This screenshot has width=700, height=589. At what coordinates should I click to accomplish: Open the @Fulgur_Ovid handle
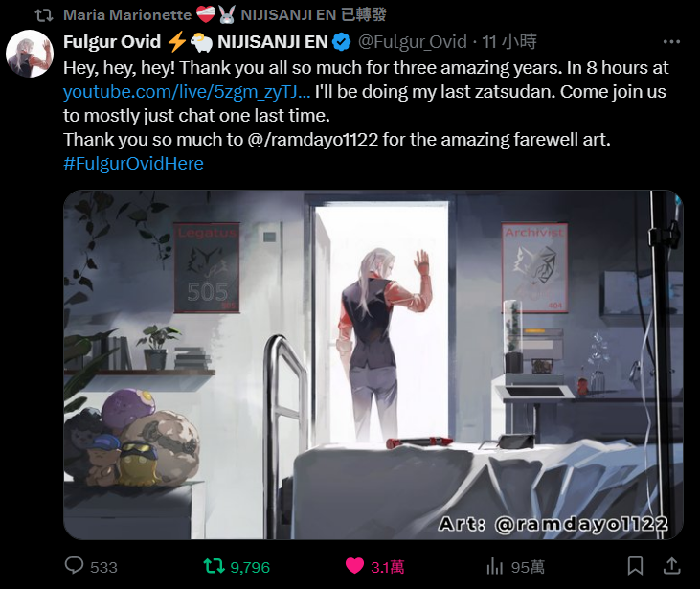pos(413,42)
